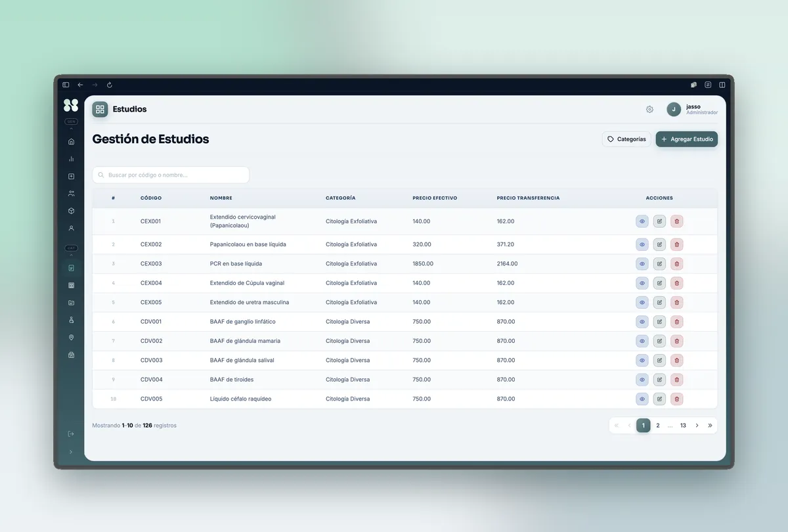Click the logout icon at sidebar bottom

pyautogui.click(x=71, y=433)
